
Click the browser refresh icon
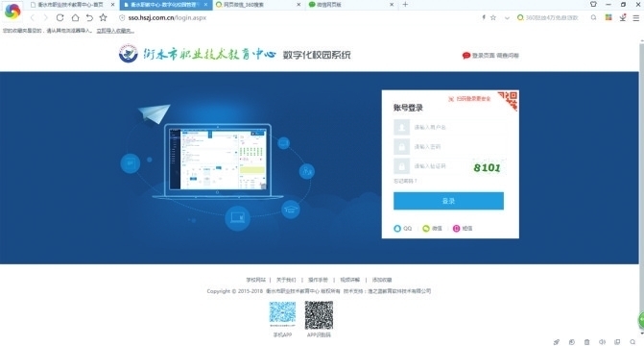[x=60, y=17]
